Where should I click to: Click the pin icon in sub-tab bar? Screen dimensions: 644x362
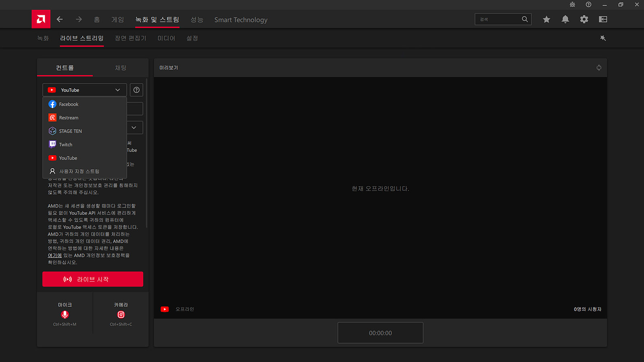click(603, 38)
